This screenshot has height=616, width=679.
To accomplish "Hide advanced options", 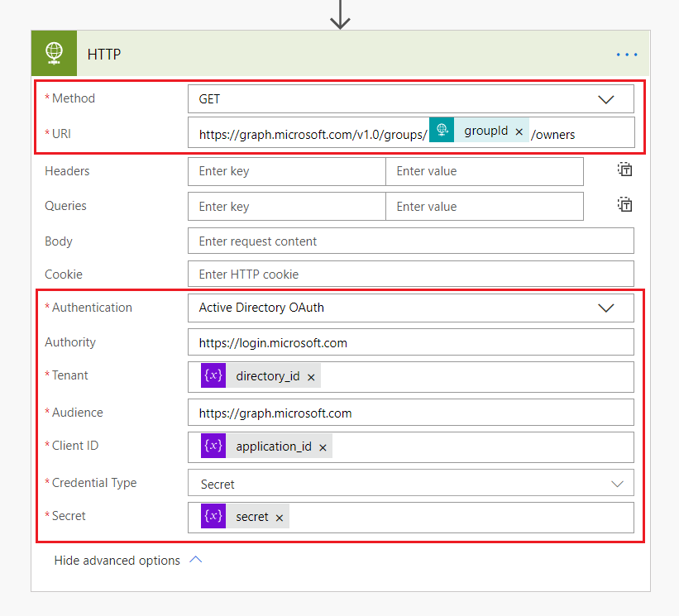I will point(128,561).
